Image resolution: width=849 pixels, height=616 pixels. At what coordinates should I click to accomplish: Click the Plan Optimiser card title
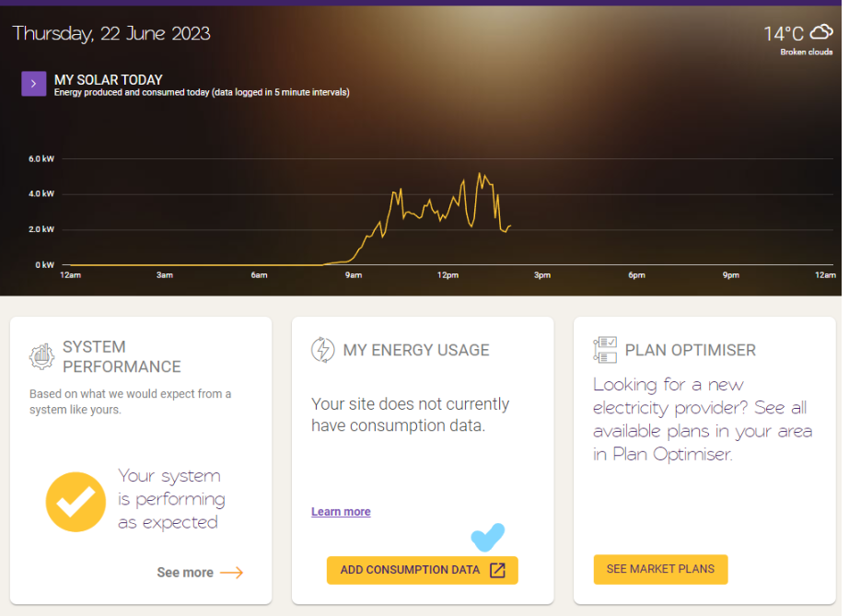(x=690, y=350)
